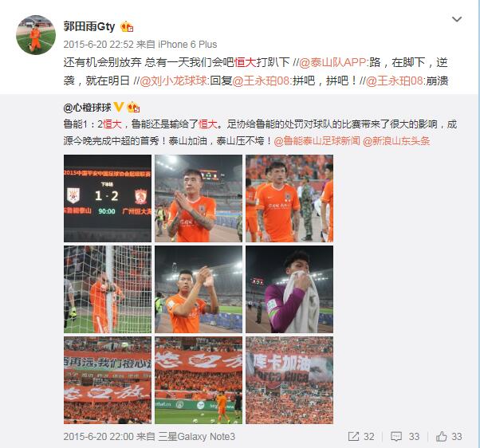Image resolution: width=480 pixels, height=448 pixels.
Task: Open the @泰山队APP mention link
Action: pyautogui.click(x=332, y=62)
